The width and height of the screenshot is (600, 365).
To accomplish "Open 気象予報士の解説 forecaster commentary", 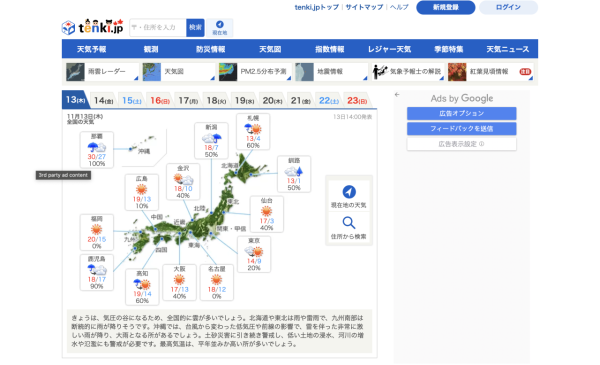I will tap(408, 72).
